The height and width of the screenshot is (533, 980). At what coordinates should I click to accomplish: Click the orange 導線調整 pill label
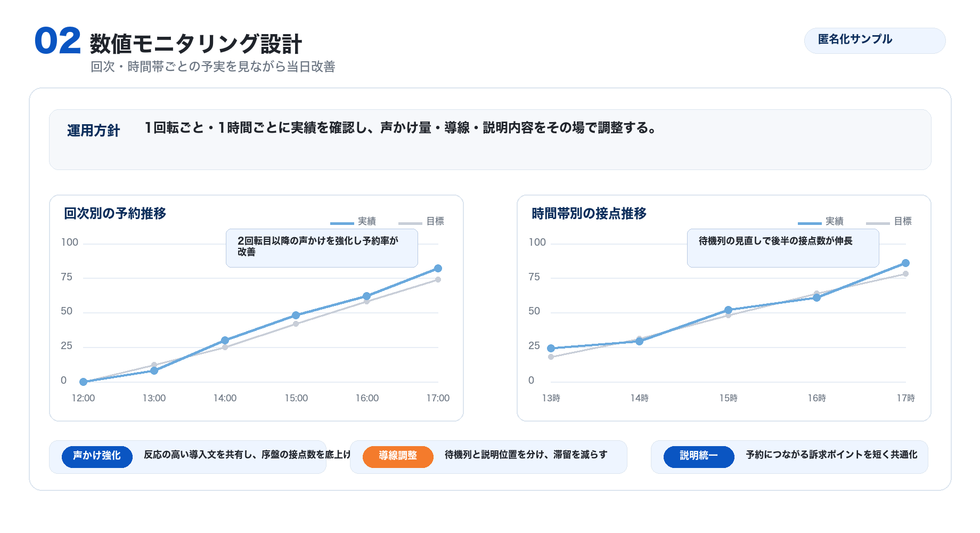(398, 457)
